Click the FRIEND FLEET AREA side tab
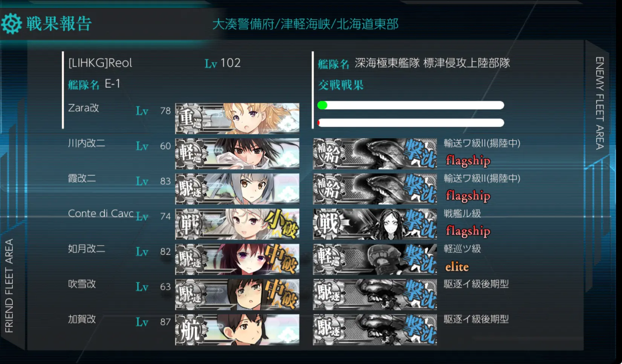622x364 pixels. (9, 286)
